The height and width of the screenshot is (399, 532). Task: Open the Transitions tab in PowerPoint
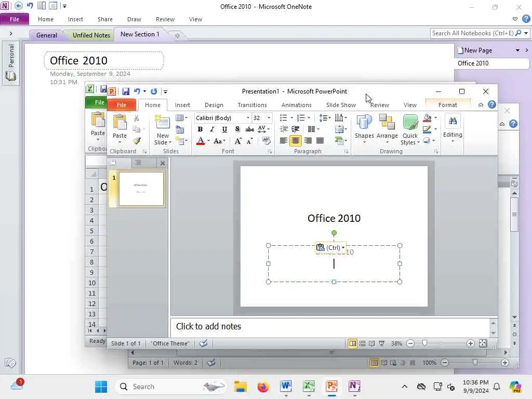click(252, 105)
